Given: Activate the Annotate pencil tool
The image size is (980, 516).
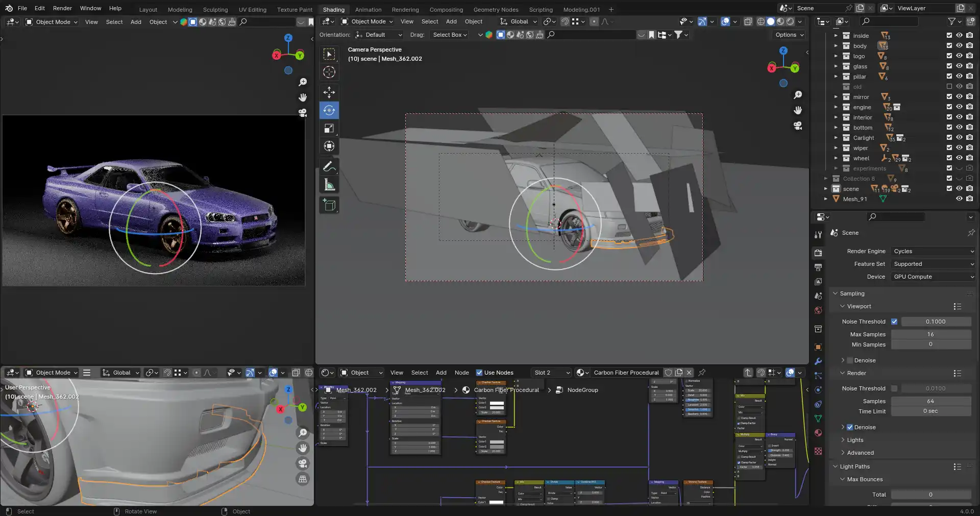Looking at the screenshot, I should click(x=329, y=166).
